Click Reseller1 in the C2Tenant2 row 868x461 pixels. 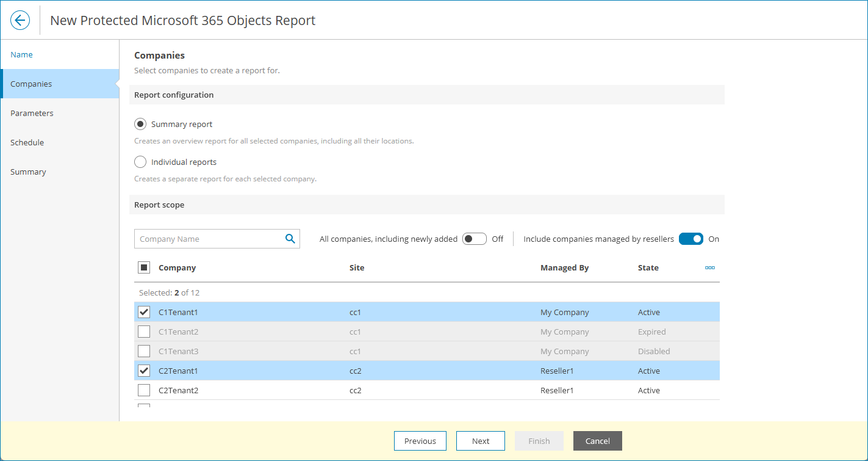(557, 390)
